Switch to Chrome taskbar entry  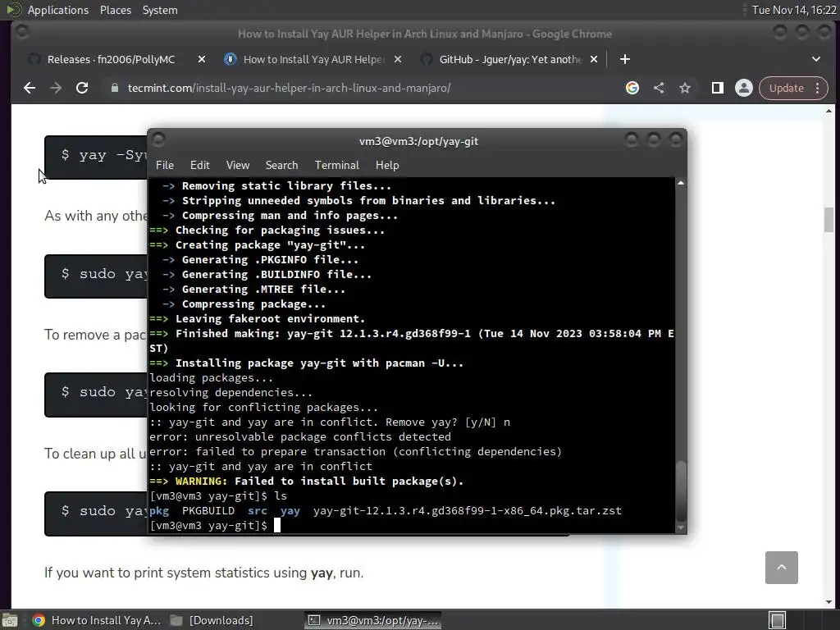coord(97,620)
